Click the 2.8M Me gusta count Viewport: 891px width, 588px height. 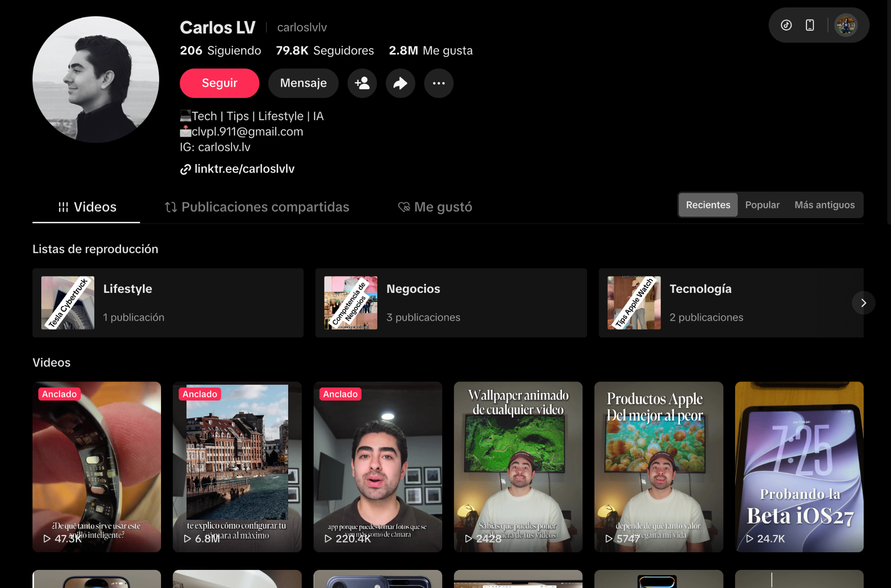coord(431,51)
